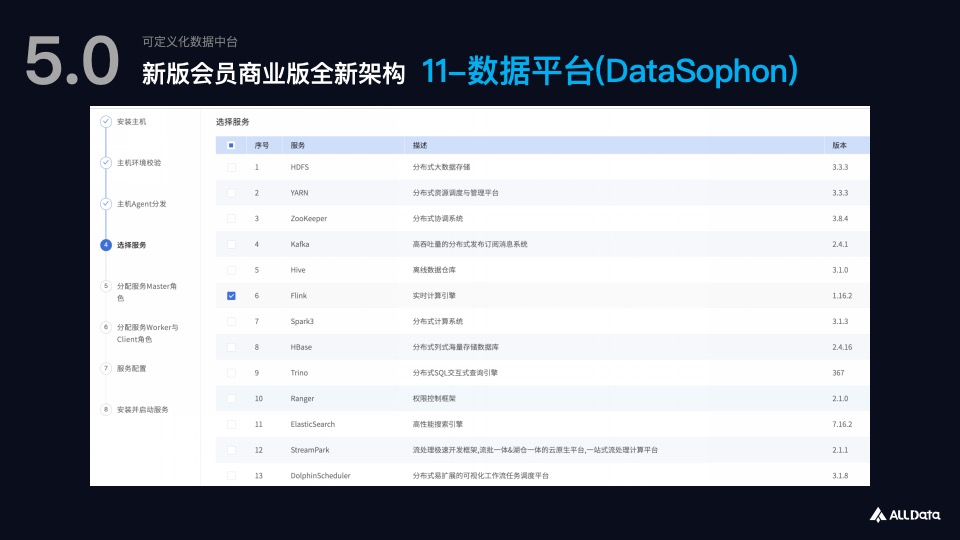Image resolution: width=960 pixels, height=540 pixels.
Task: Click the ZooKeeper service name
Action: (x=309, y=219)
